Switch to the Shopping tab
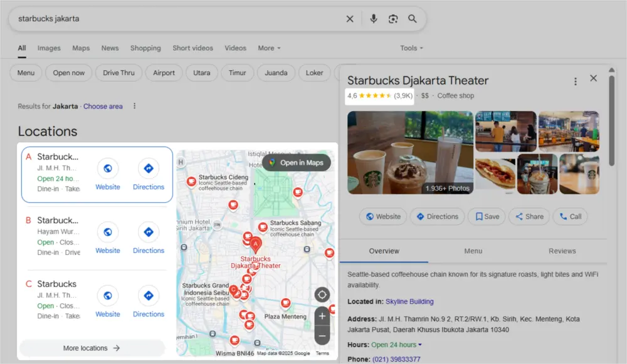Screen dimensions: 627x364 point(145,48)
